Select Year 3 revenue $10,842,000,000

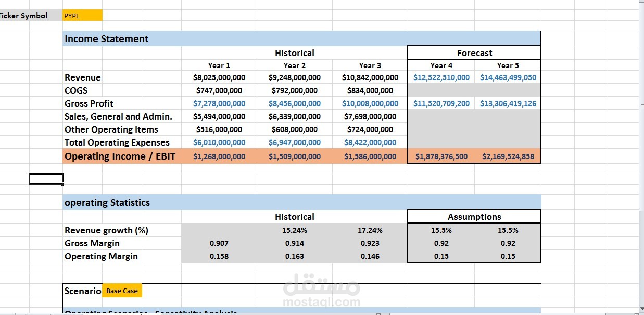pos(370,77)
